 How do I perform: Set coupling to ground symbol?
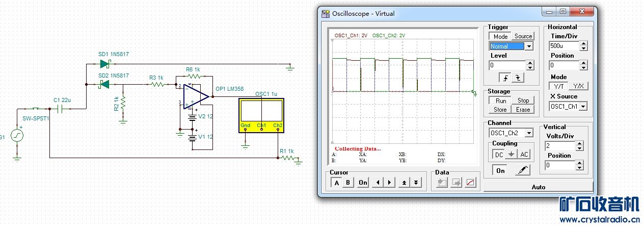[x=511, y=154]
